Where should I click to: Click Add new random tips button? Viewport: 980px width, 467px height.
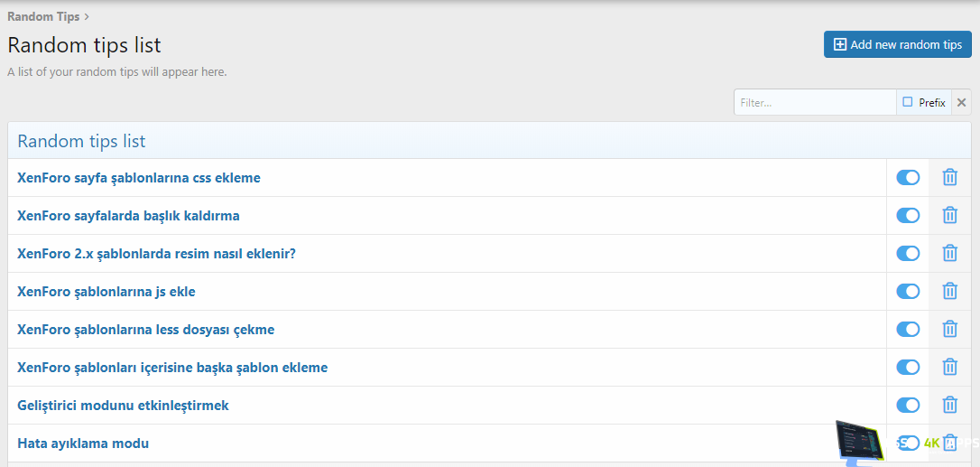897,44
